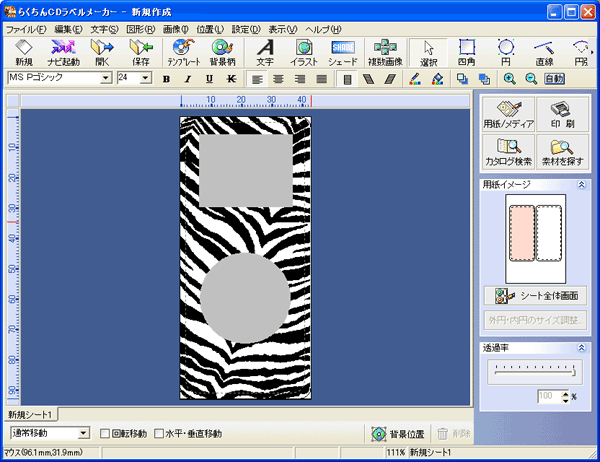Launch the ナビ起動 navigation wizard
This screenshot has height=462, width=600.
63,53
